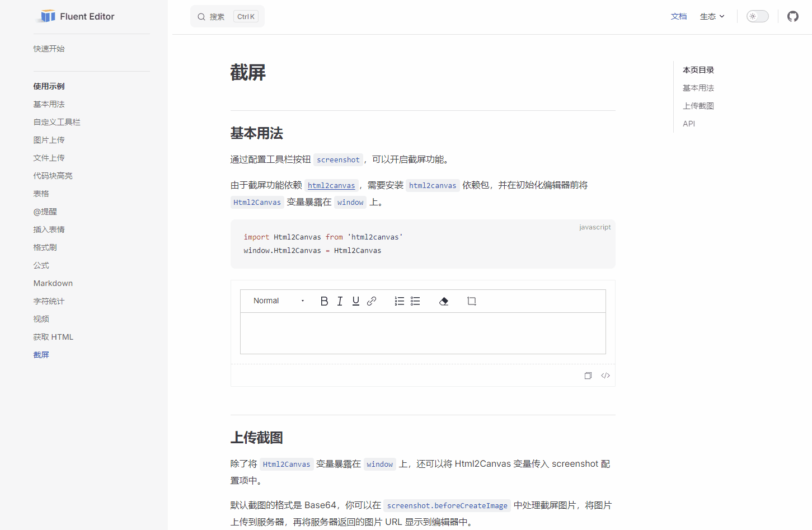This screenshot has width=812, height=530.
Task: Open the Normal paragraph style dropdown
Action: coord(276,301)
